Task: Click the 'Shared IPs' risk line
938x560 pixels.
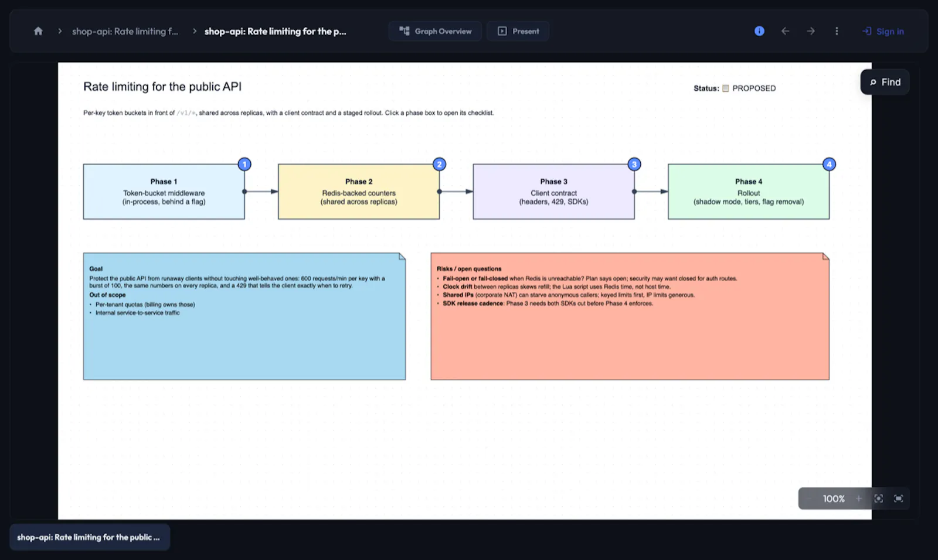Action: click(569, 295)
